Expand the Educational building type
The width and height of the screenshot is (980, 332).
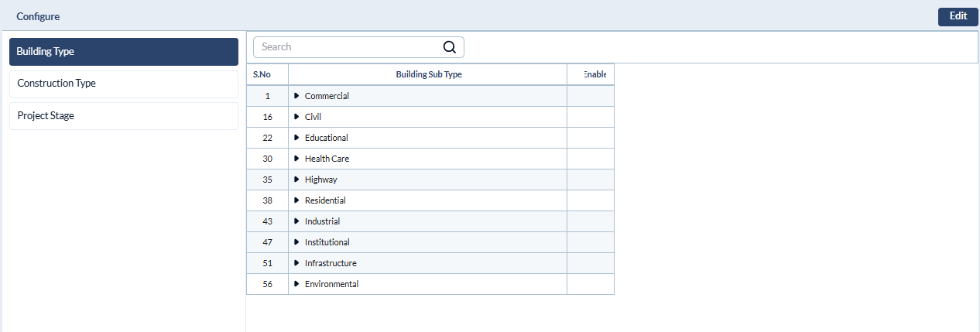(296, 138)
